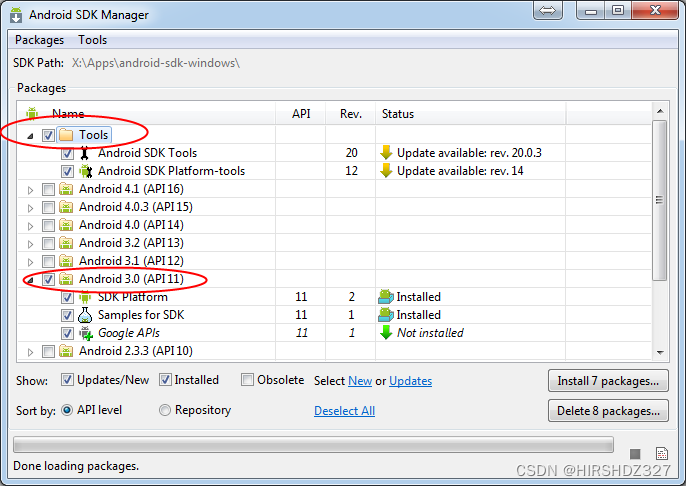Select the Repository sort radio button
This screenshot has height=486, width=686.
164,410
